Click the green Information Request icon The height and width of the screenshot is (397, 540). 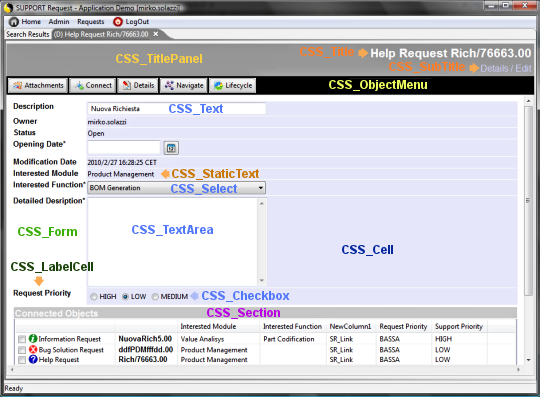(33, 339)
